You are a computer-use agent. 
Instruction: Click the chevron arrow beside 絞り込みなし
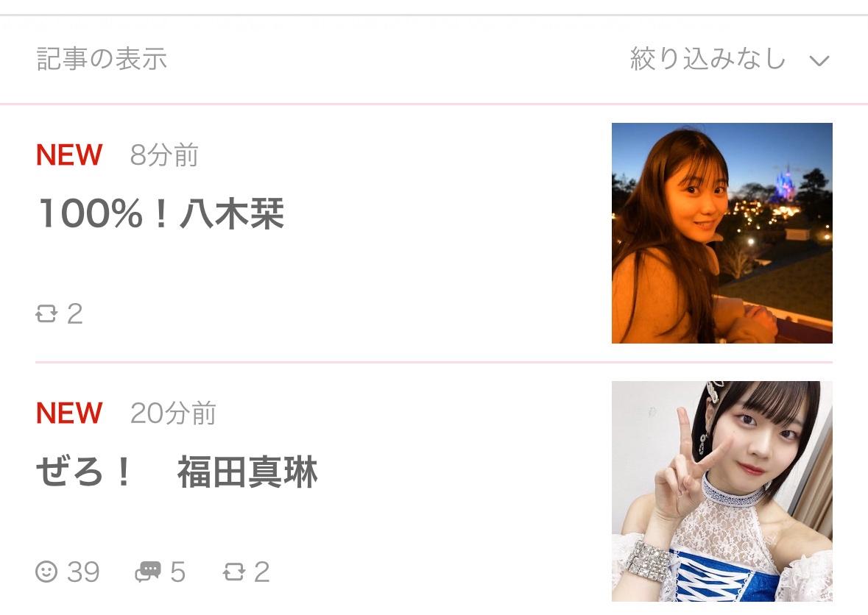pyautogui.click(x=819, y=60)
